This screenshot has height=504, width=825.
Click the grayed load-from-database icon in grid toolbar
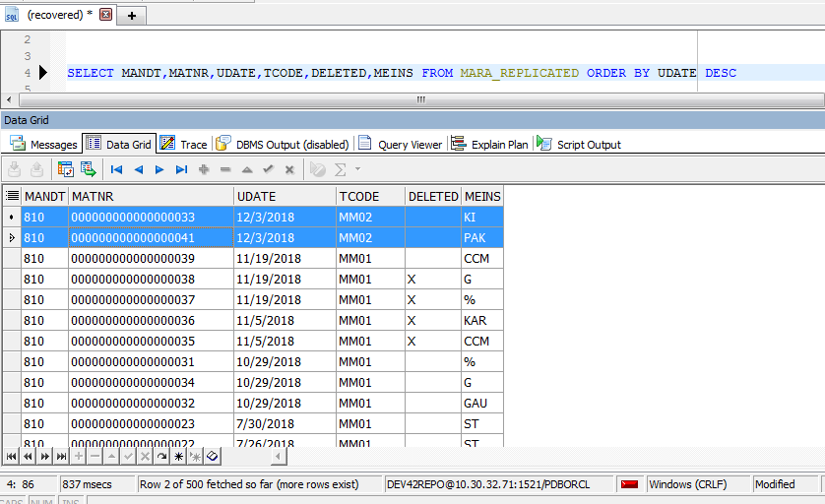(x=36, y=169)
